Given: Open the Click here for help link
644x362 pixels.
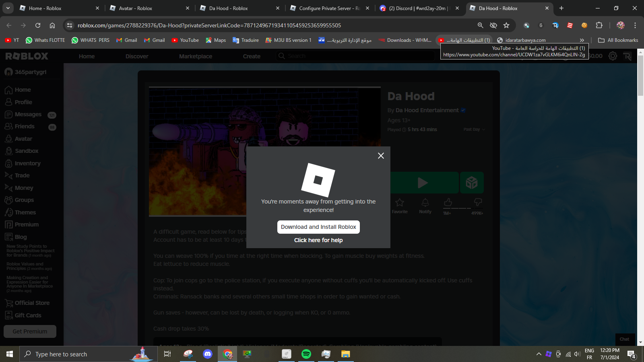Looking at the screenshot, I should tap(318, 240).
